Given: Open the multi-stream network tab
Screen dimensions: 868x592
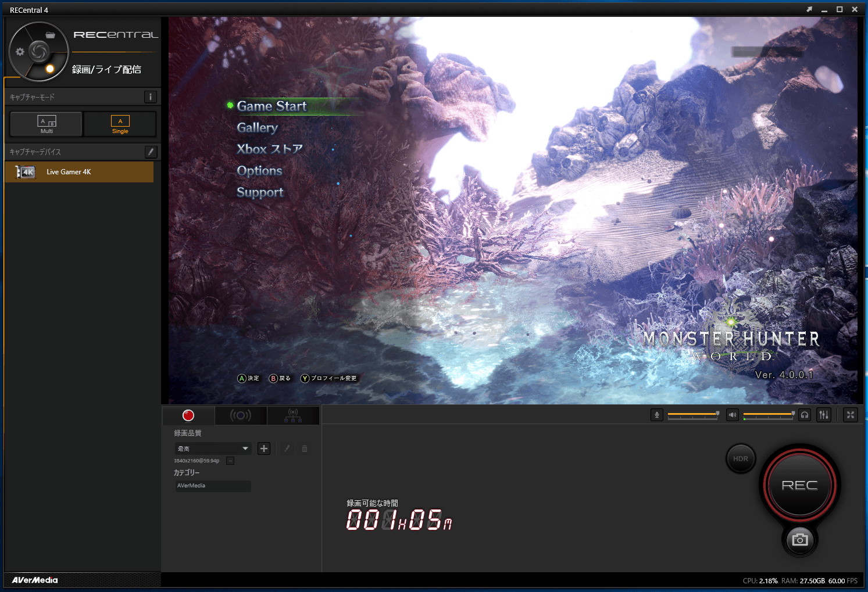Looking at the screenshot, I should [293, 415].
